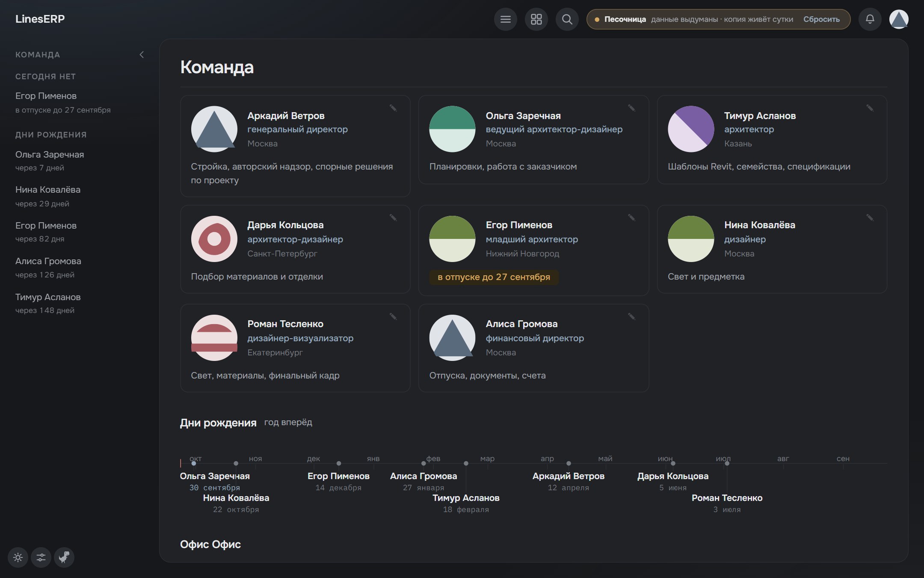Open Егор Пименов vacation entry in the sidebar
This screenshot has width=924, height=578.
click(x=63, y=102)
